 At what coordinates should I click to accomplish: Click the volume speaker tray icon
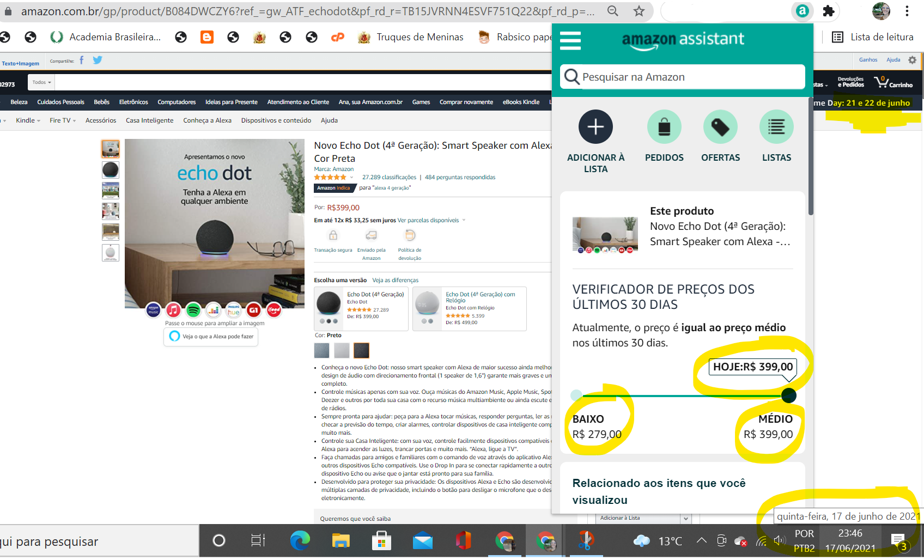[780, 540]
